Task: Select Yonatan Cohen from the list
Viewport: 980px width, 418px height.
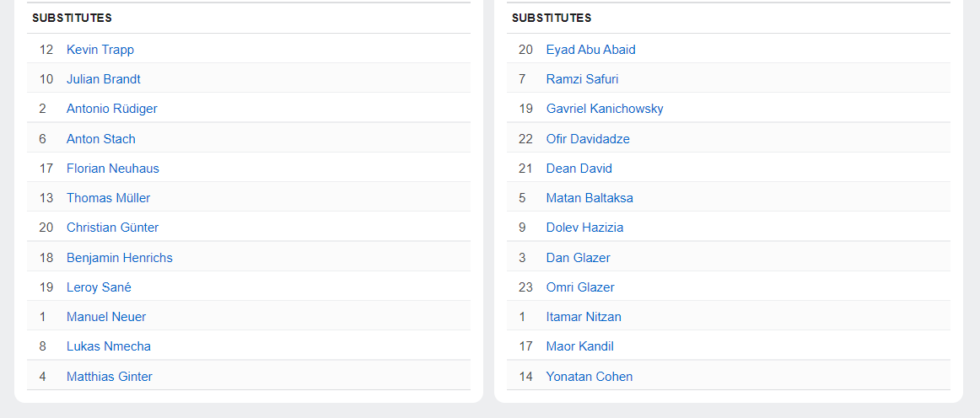Action: pos(590,377)
